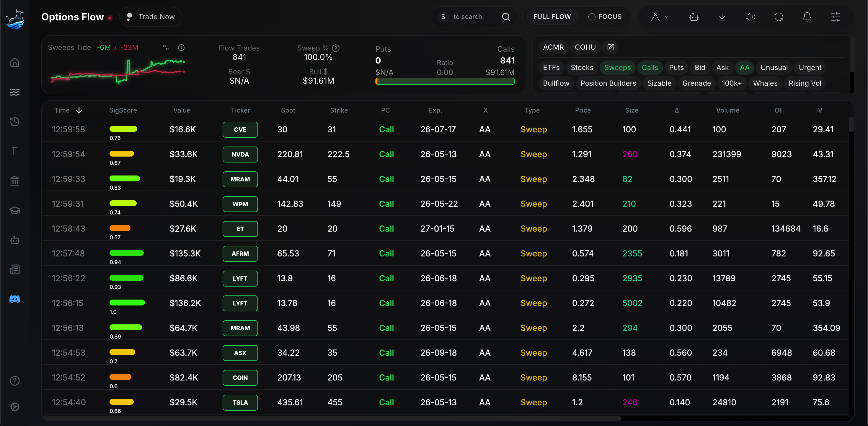Click the Sweep % help icon
This screenshot has height=426, width=868.
(x=336, y=48)
